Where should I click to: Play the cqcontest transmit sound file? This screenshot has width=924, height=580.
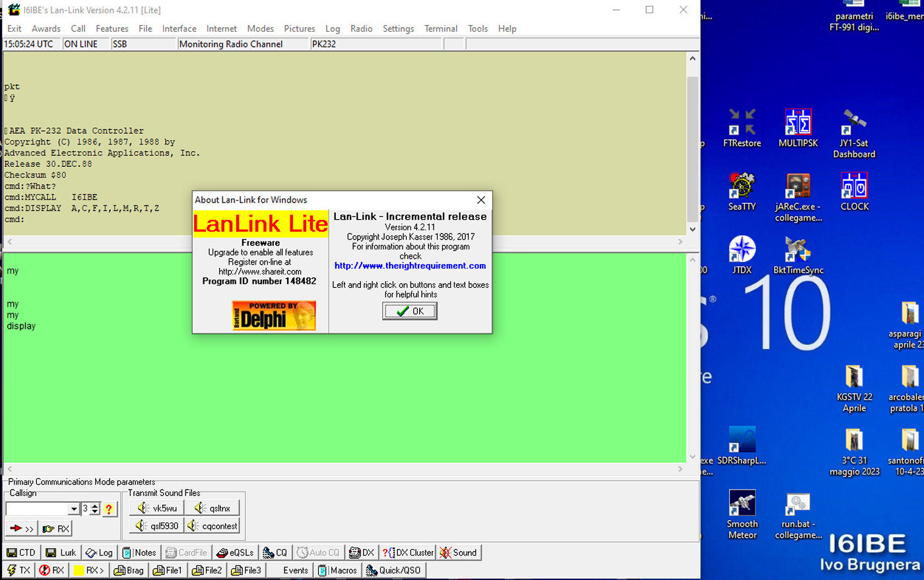tap(212, 526)
